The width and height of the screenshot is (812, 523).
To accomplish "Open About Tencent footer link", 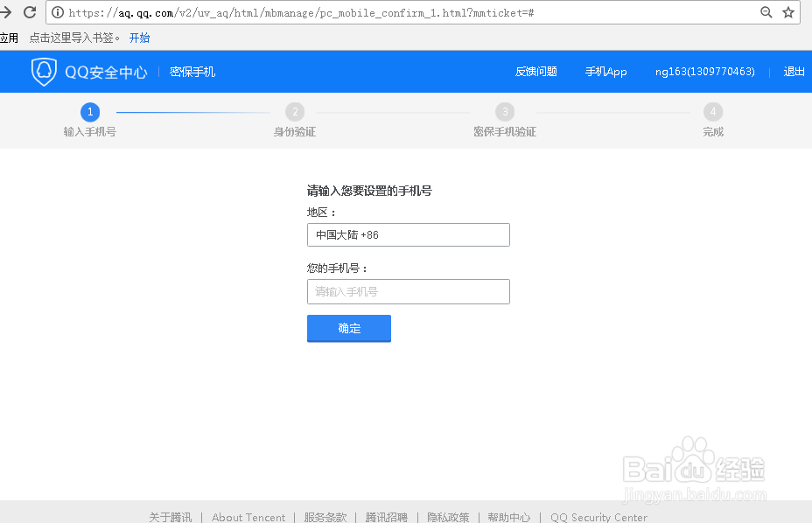I will (248, 517).
